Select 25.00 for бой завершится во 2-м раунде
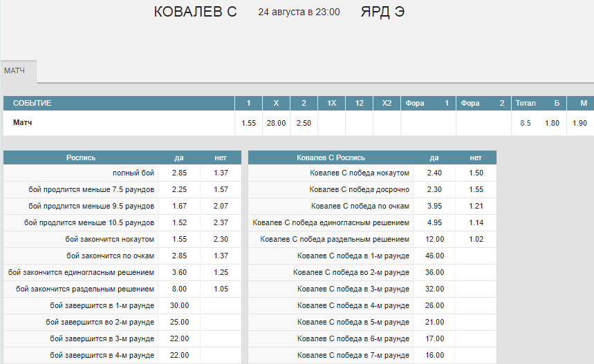This screenshot has height=364, width=594. [179, 323]
